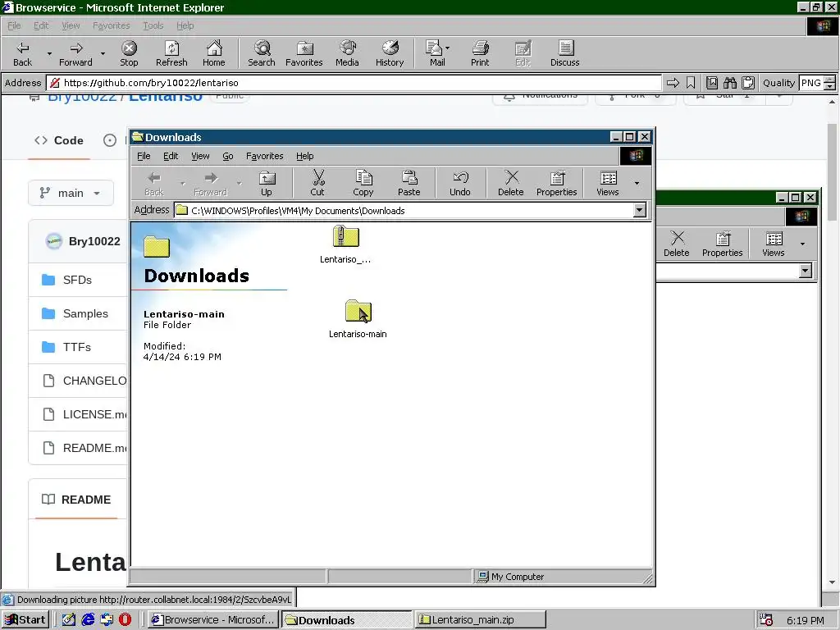Click Go arrow beside IE address bar
This screenshot has width=840, height=630.
click(673, 83)
